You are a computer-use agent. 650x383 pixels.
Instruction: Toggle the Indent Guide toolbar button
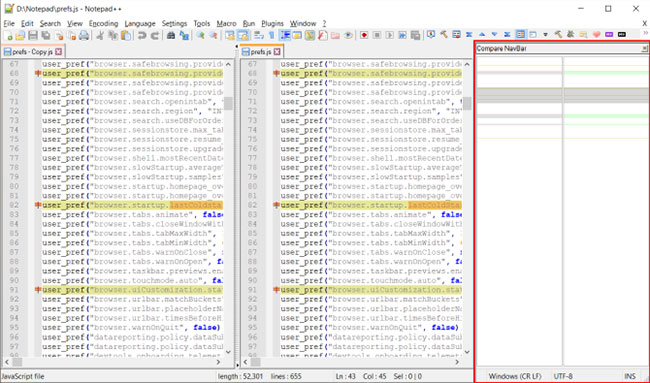tap(284, 35)
